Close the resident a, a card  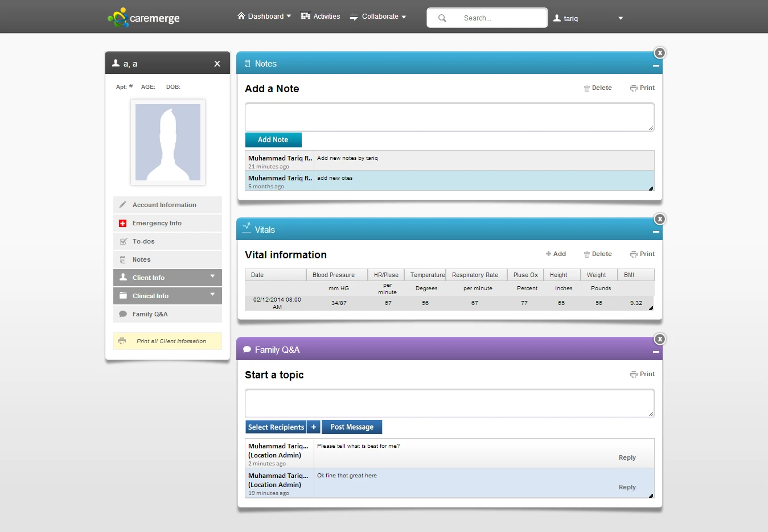point(217,64)
